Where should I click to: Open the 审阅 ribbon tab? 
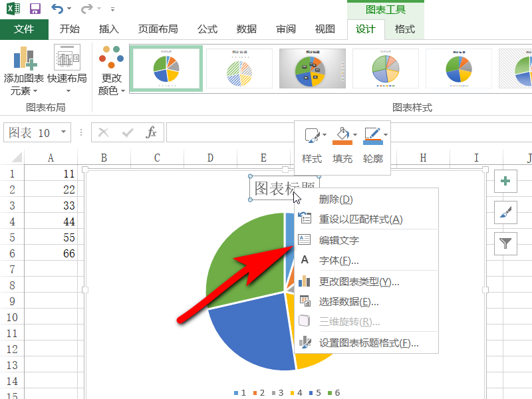tap(286, 29)
